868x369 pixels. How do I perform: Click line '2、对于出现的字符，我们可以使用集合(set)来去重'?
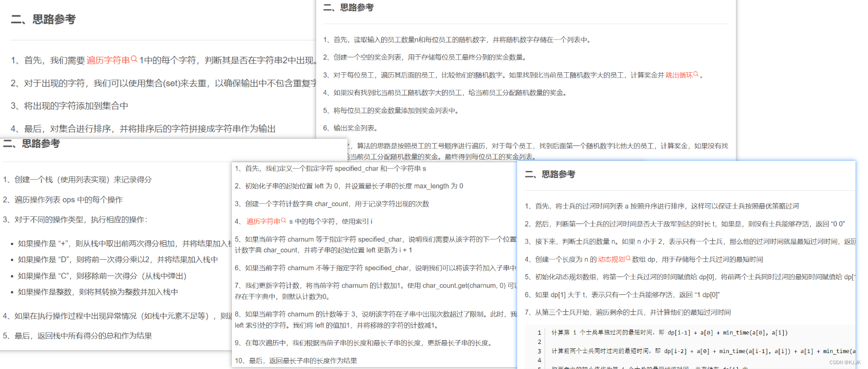(163, 83)
